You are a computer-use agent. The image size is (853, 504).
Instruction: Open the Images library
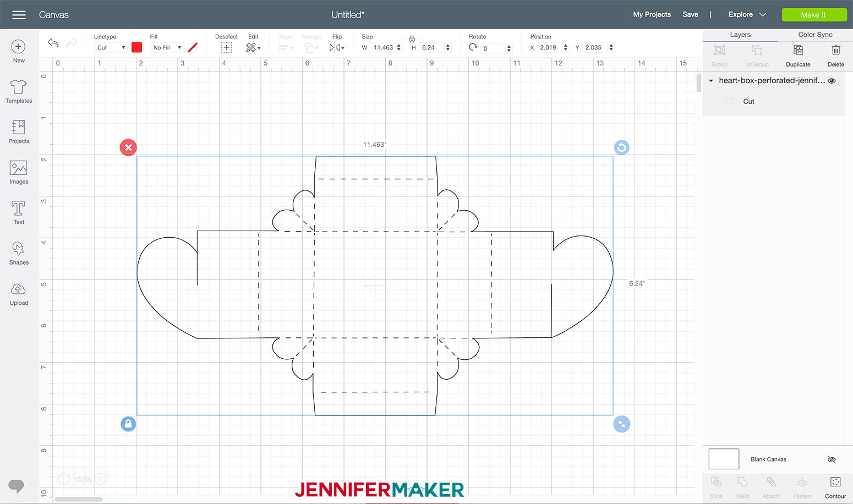[19, 172]
